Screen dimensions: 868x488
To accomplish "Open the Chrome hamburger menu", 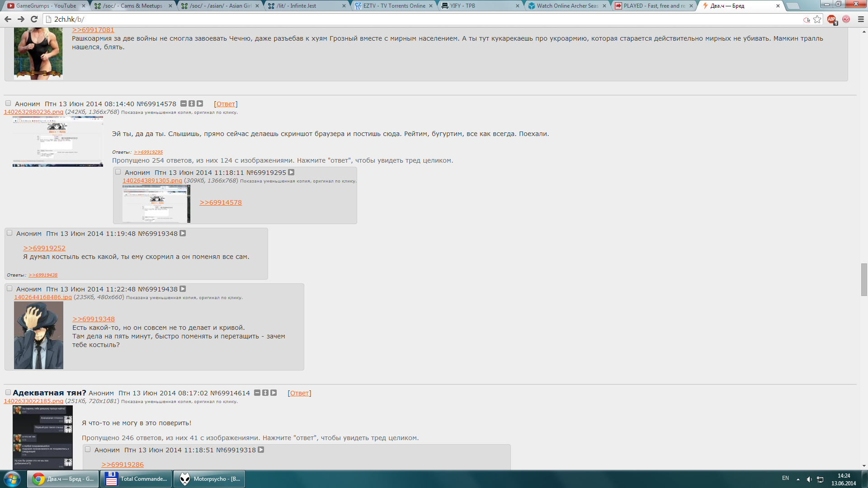I will [x=861, y=19].
